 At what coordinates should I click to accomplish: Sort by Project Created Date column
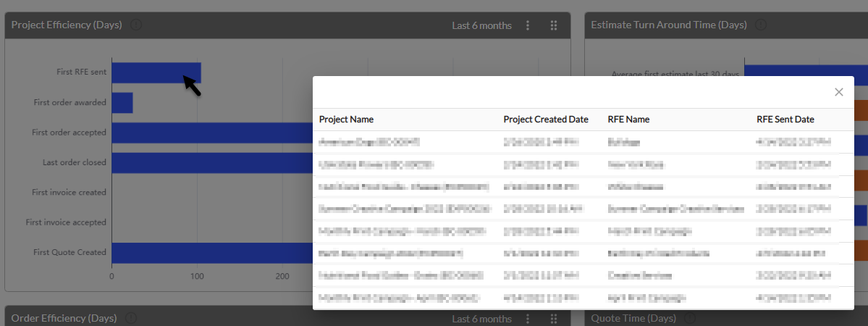point(546,120)
